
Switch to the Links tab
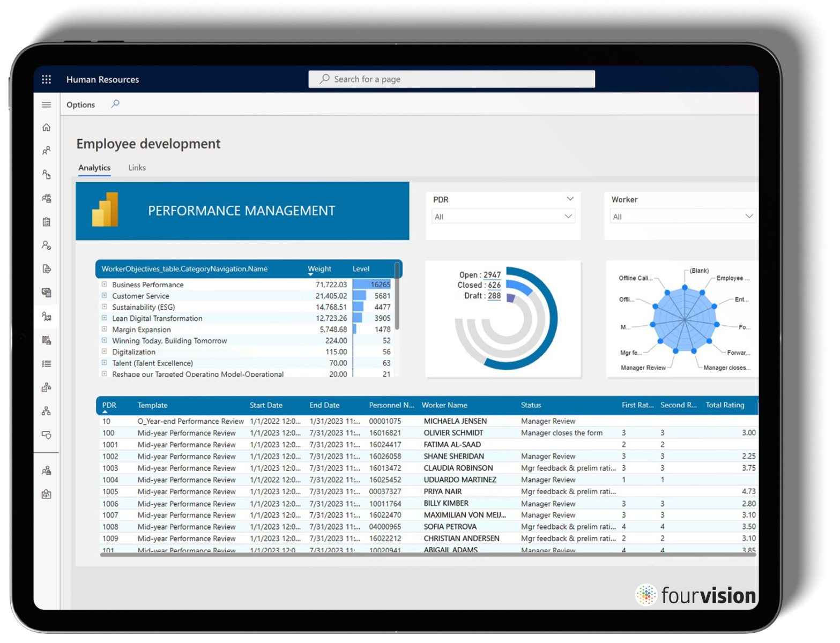[137, 168]
